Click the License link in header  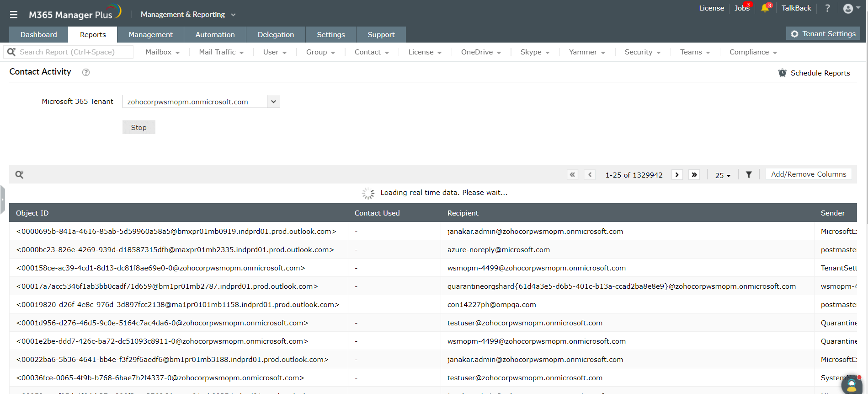tap(712, 8)
